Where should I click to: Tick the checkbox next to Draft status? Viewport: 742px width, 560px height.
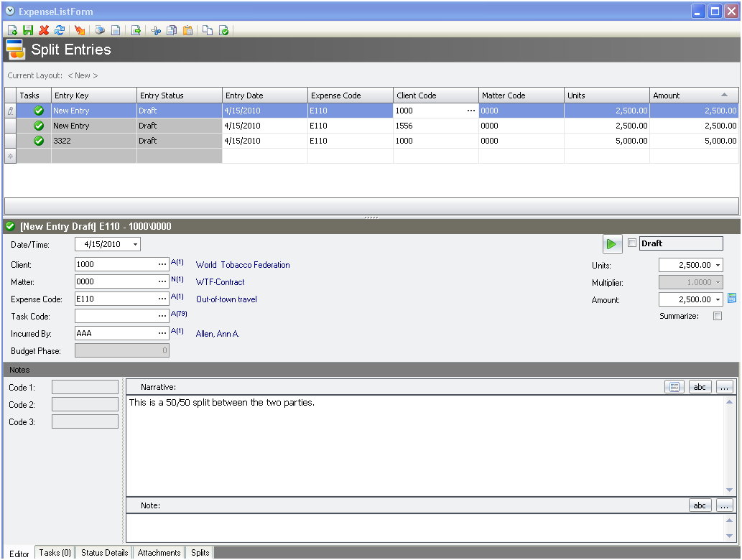(632, 243)
